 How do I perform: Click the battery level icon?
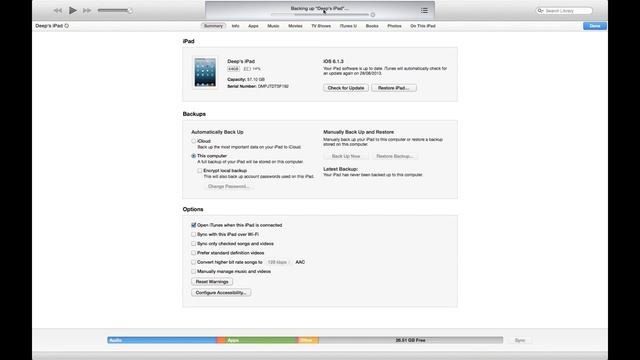247,69
